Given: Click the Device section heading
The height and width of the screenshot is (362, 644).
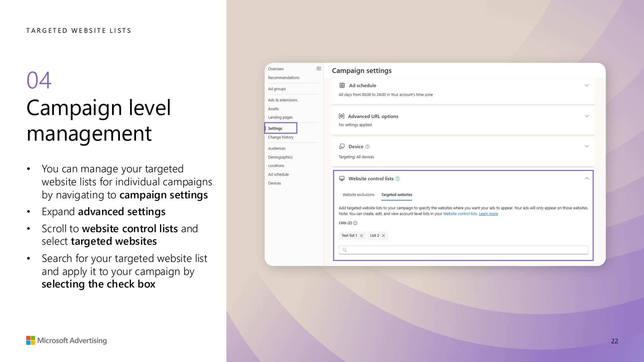Looking at the screenshot, I should [356, 146].
